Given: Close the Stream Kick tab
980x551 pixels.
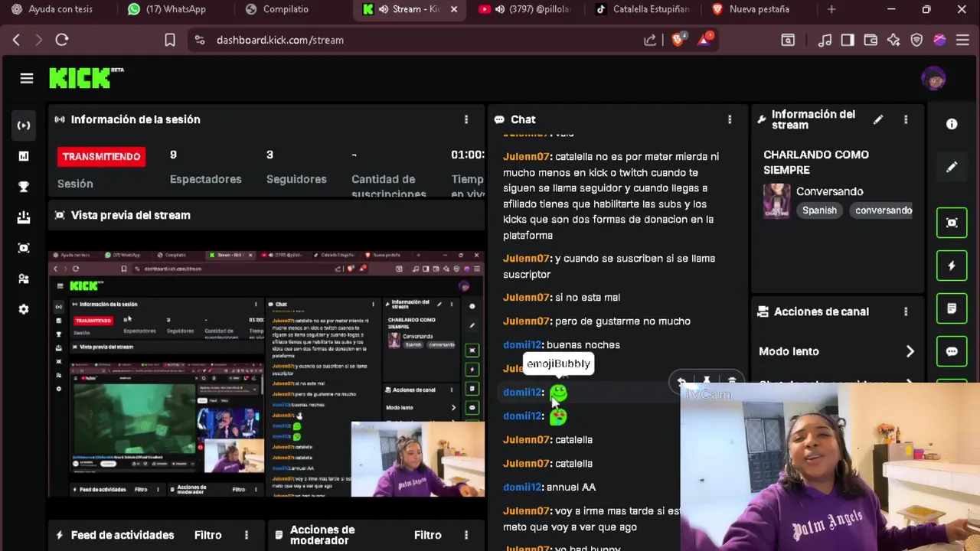Looking at the screenshot, I should 454,9.
